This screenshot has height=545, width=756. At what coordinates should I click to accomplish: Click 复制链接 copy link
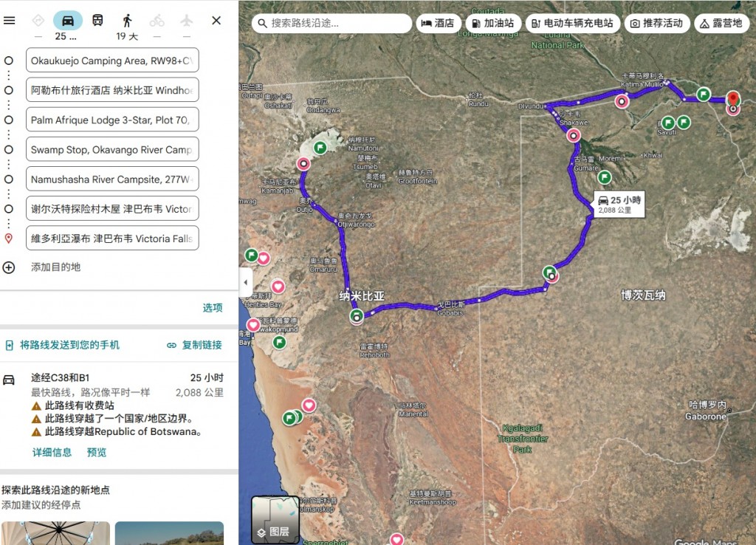pyautogui.click(x=195, y=345)
